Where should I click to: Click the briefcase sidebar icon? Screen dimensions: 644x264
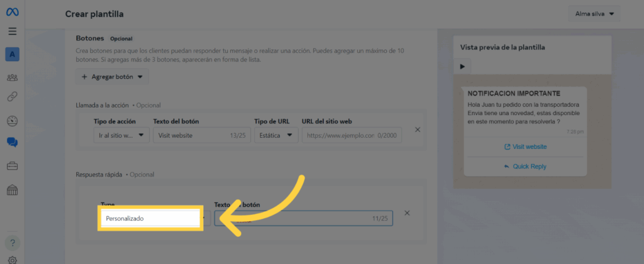[13, 166]
